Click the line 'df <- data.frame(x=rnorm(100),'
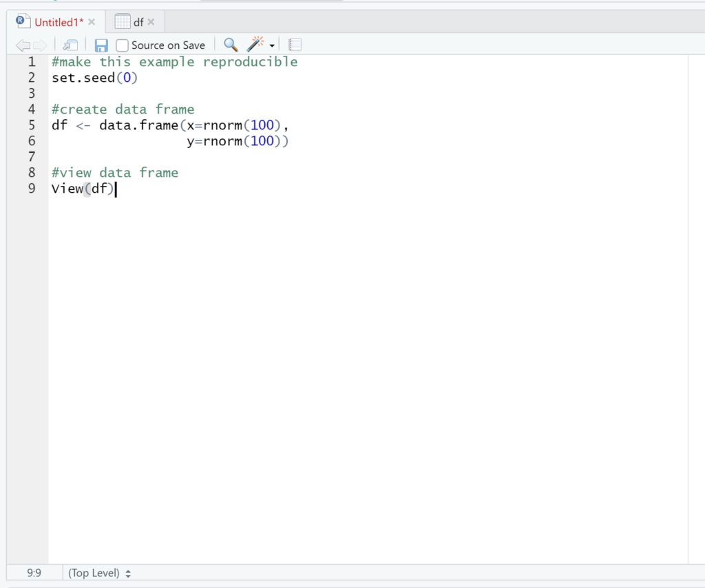 (170, 125)
